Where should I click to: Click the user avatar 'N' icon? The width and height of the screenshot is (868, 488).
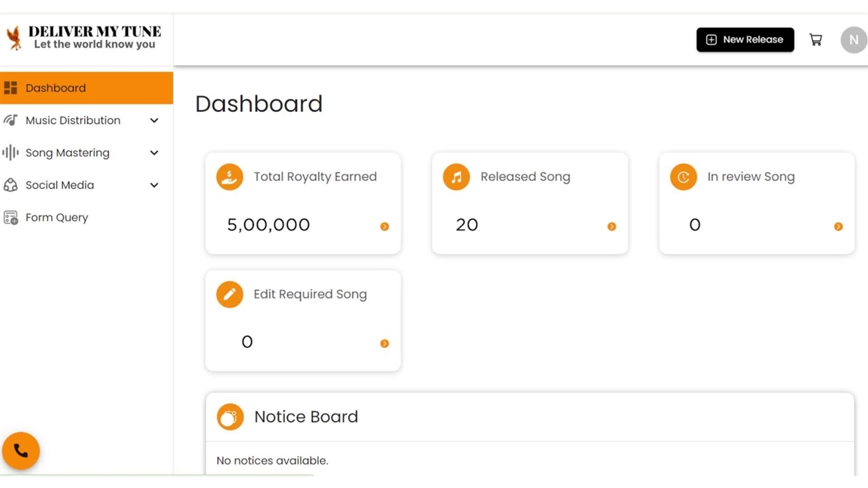click(853, 40)
